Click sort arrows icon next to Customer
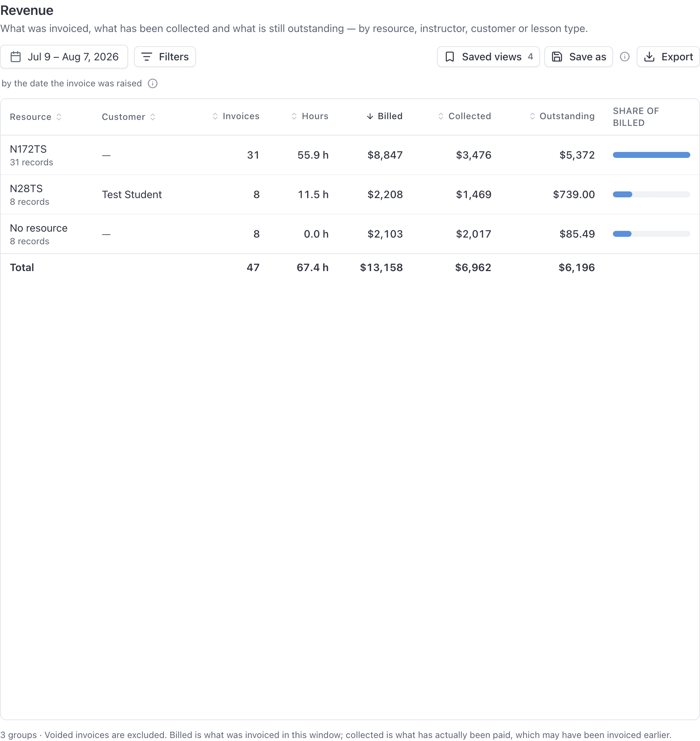Screen dimensions: 700x741 pos(153,117)
